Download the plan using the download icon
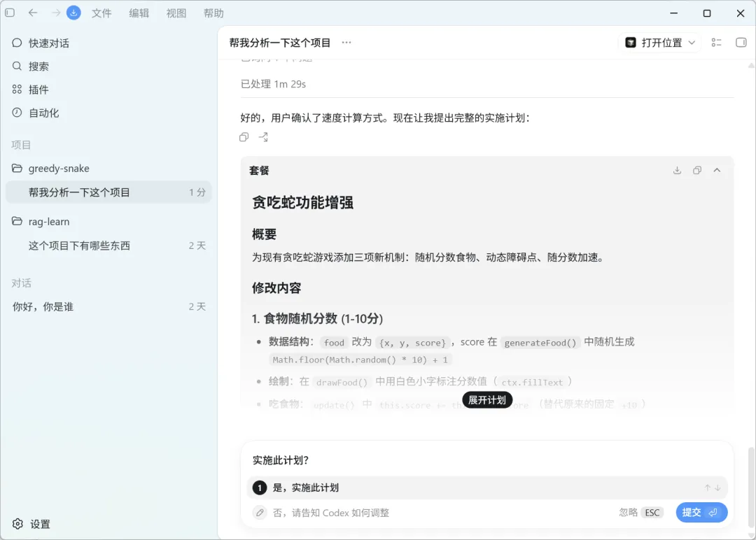This screenshot has height=540, width=756. click(x=677, y=170)
